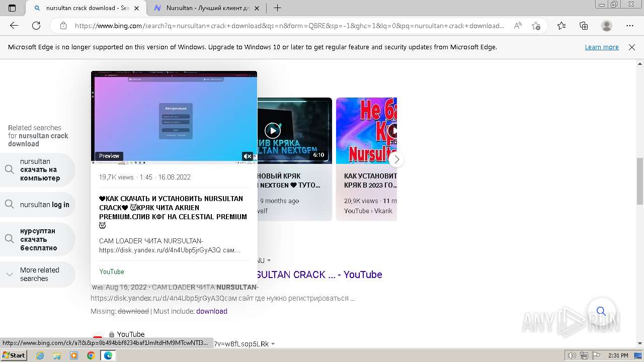The image size is (644, 362).
Task: Close the nursultan crack download tab
Action: point(137,8)
